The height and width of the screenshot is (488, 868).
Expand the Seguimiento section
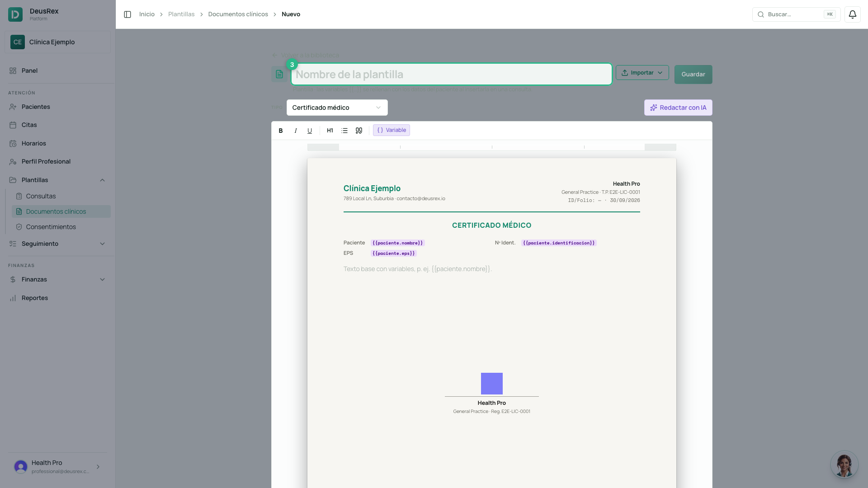tap(57, 244)
